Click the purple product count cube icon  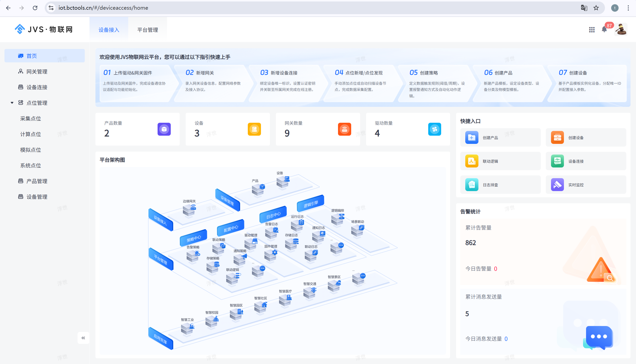tap(164, 129)
